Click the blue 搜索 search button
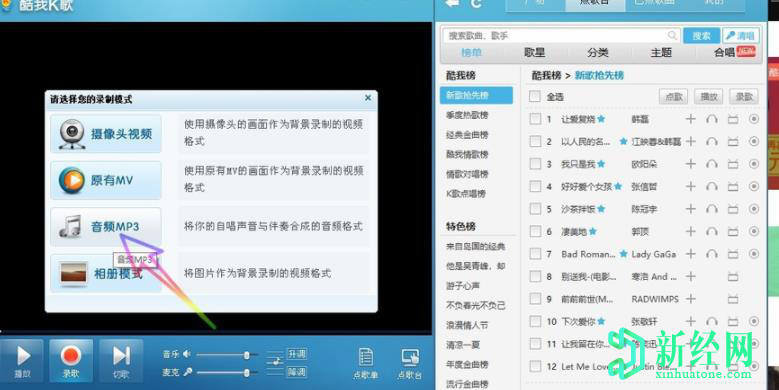 pos(701,36)
